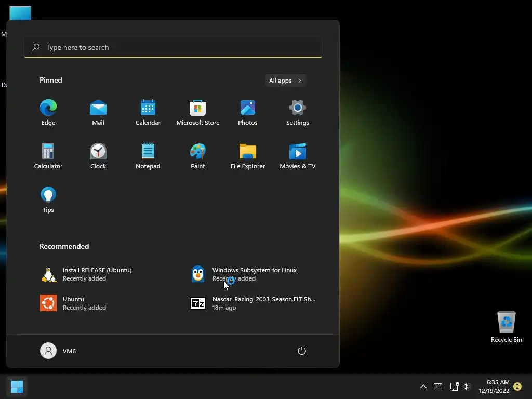Click the touch keyboard tray icon
This screenshot has height=399, width=532.
click(438, 387)
